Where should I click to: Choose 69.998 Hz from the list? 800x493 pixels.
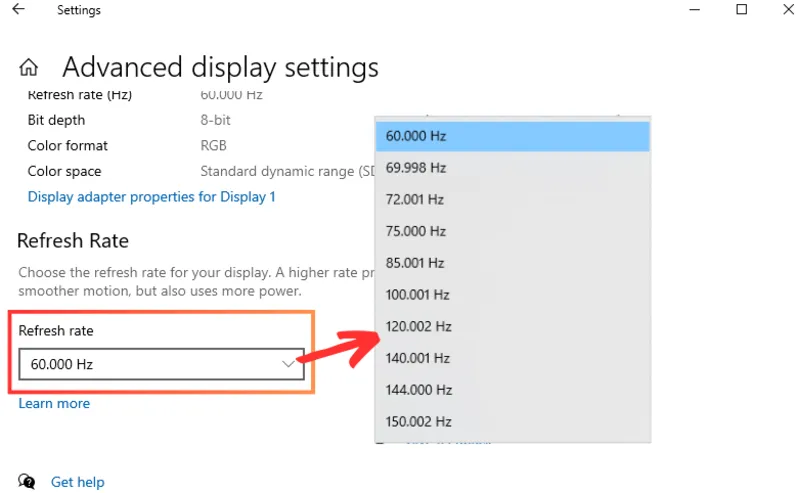click(x=512, y=168)
